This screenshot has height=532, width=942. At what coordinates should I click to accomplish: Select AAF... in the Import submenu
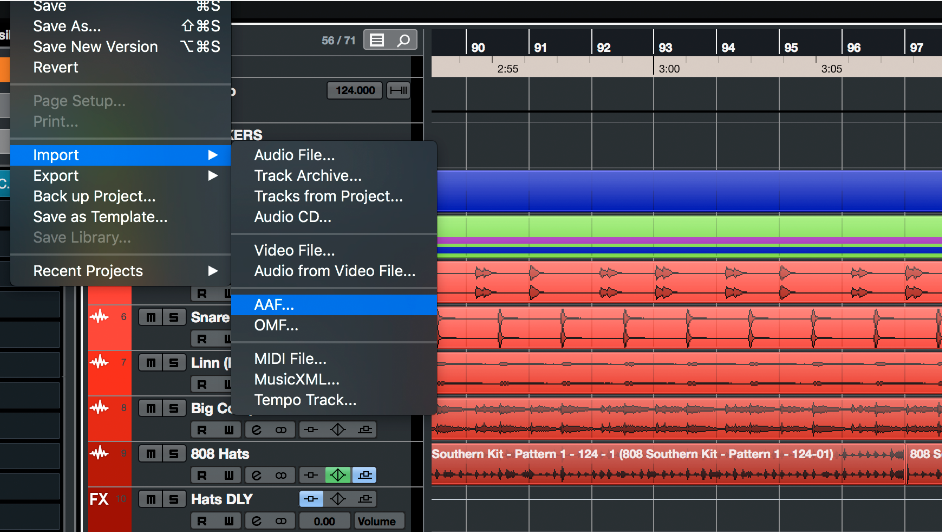pos(334,304)
